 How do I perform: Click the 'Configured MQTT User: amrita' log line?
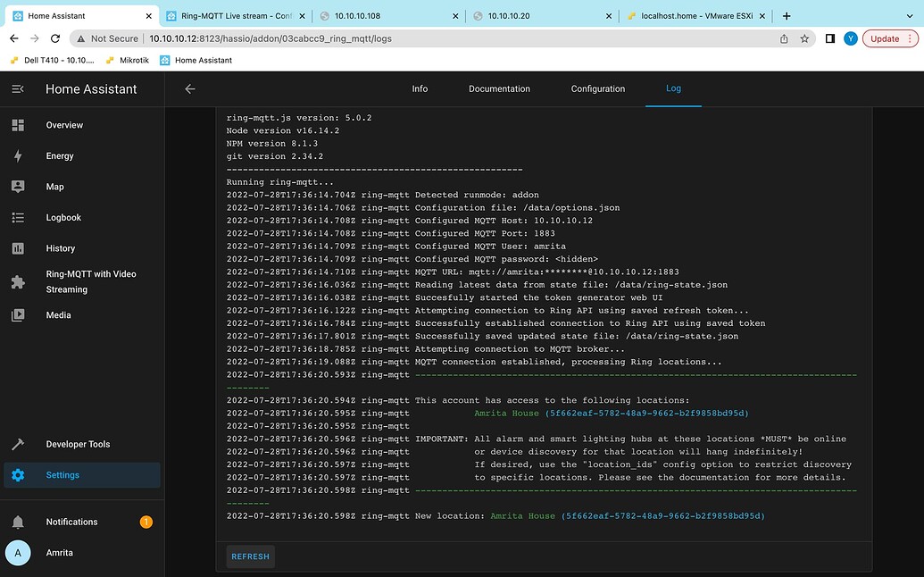pos(396,247)
